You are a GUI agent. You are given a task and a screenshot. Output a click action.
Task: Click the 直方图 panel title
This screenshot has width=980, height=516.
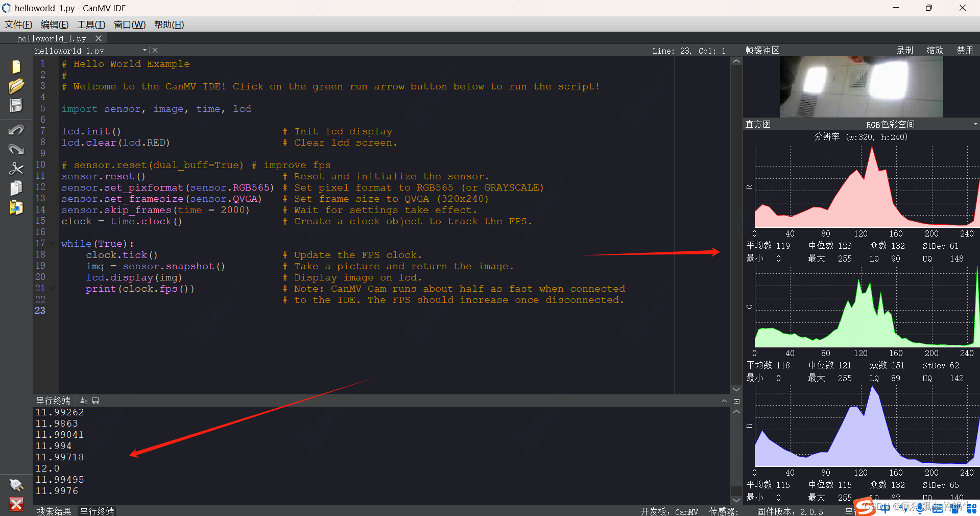[758, 124]
